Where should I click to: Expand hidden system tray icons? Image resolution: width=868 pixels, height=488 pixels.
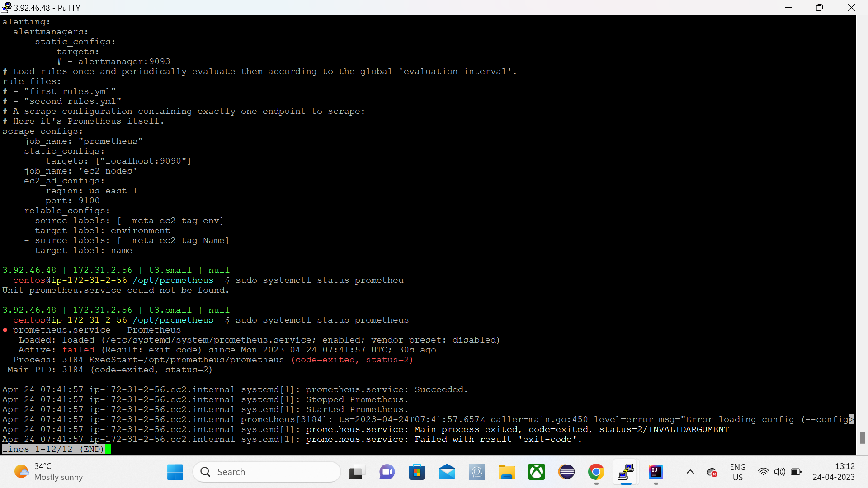[690, 472]
